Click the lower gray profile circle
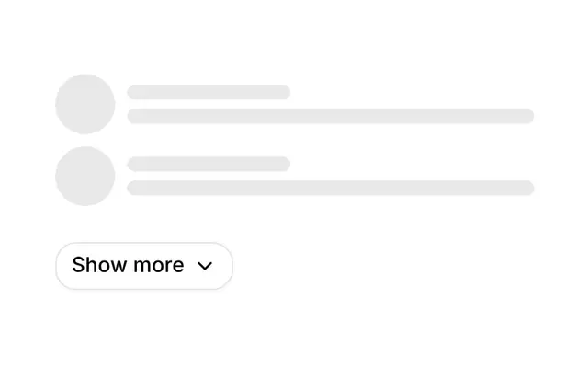The image size is (588, 368). 85,176
